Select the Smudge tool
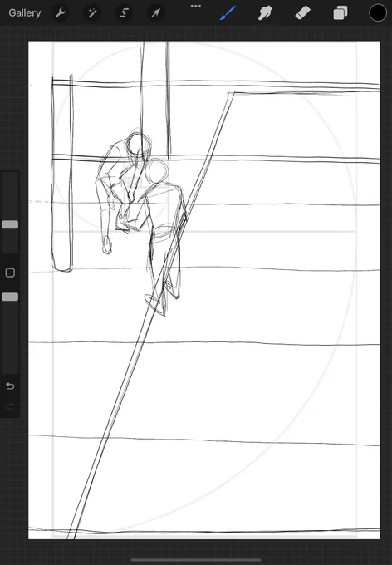Image resolution: width=392 pixels, height=565 pixels. [265, 13]
